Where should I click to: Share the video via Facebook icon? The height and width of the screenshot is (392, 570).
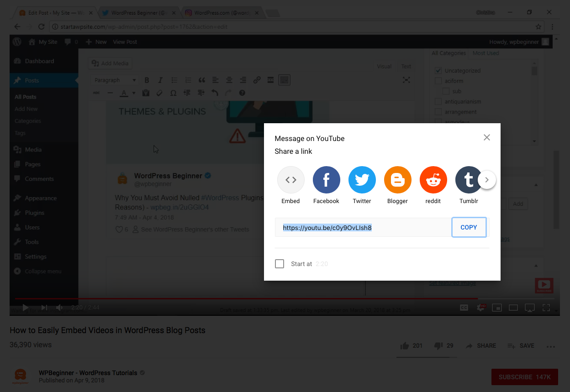[326, 180]
